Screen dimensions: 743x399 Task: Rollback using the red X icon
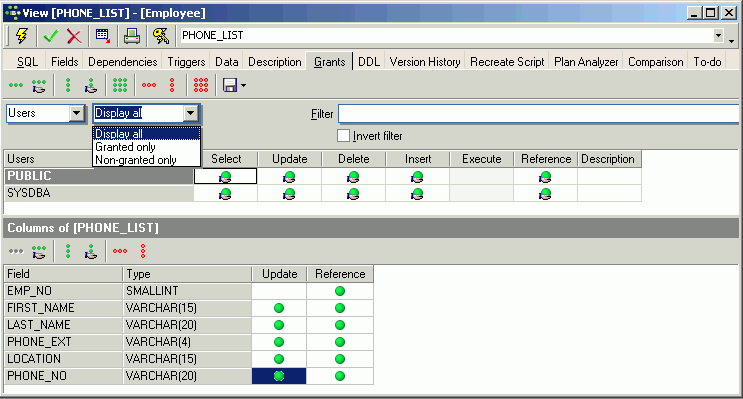point(74,36)
